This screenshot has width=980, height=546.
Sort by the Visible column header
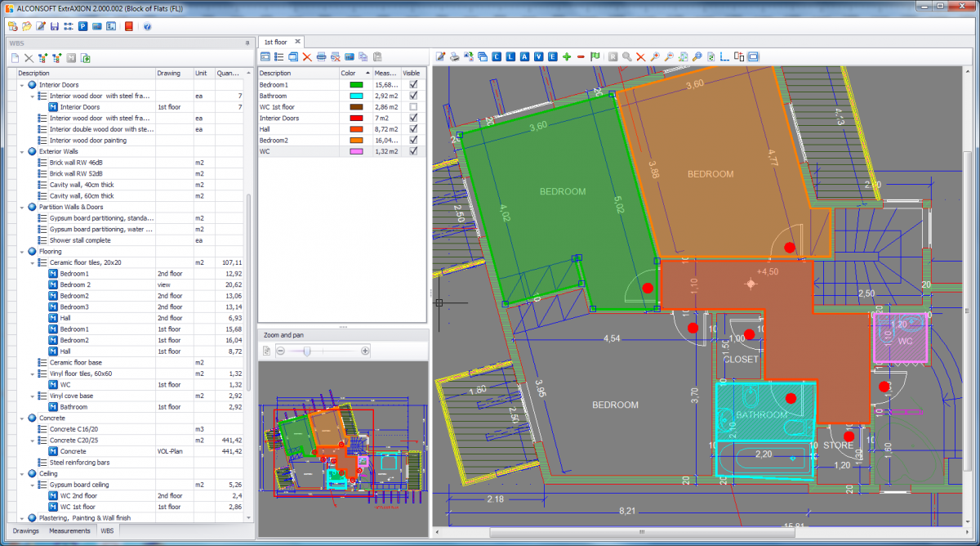[413, 73]
